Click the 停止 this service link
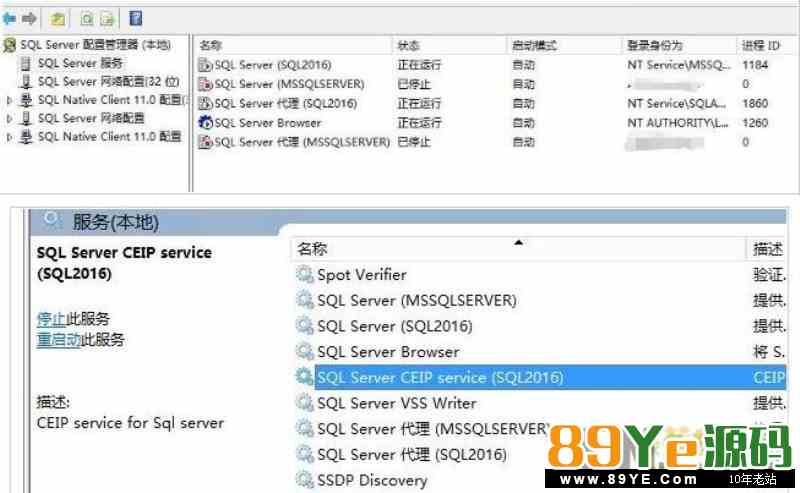The width and height of the screenshot is (800, 493). tap(51, 319)
